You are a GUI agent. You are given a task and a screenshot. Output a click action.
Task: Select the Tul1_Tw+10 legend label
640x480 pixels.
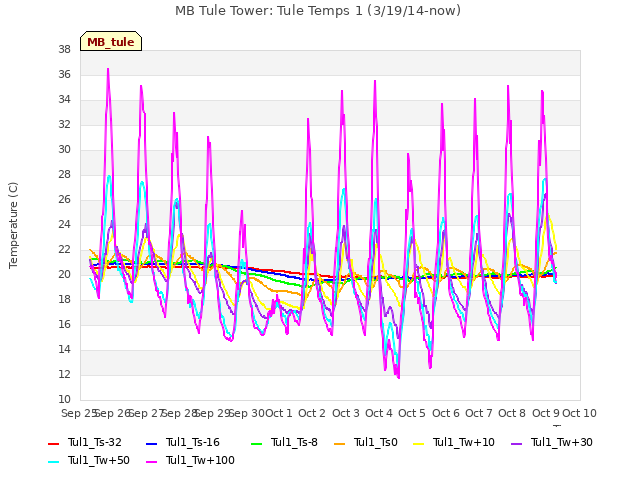(x=464, y=442)
